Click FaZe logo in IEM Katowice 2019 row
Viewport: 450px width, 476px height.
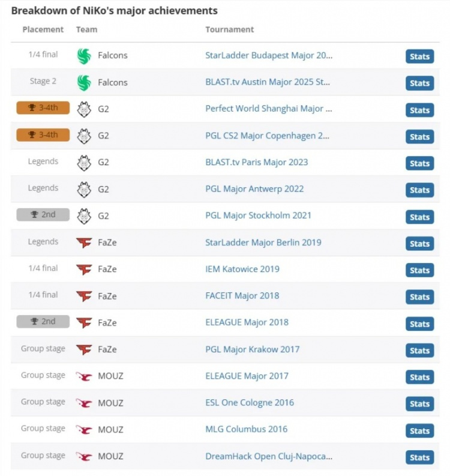tap(84, 270)
